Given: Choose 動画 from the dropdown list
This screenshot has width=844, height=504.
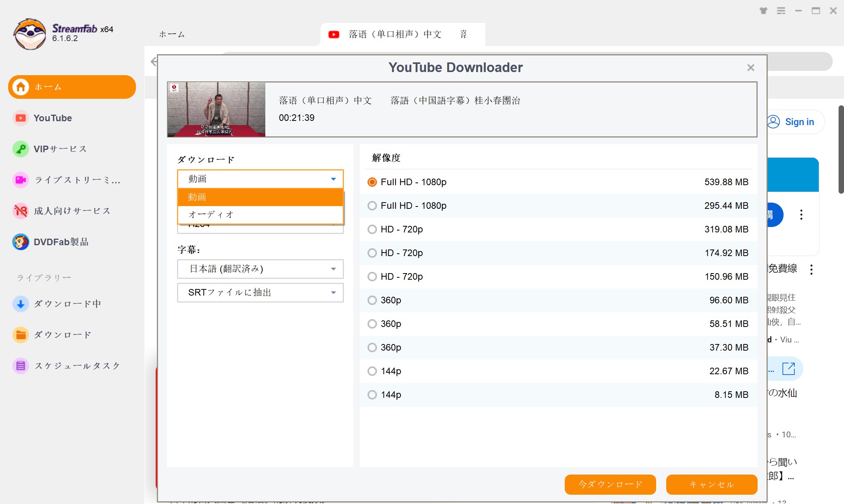Looking at the screenshot, I should click(x=260, y=197).
